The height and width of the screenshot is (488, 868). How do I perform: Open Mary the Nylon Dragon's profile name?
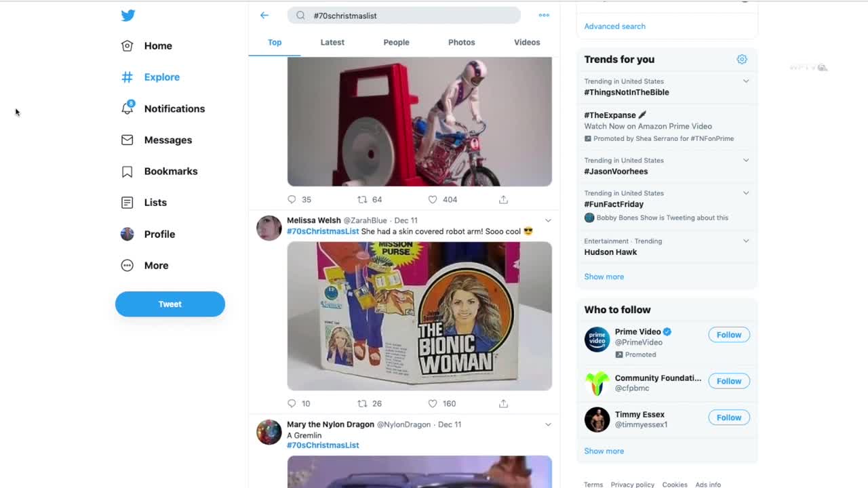[x=330, y=424]
